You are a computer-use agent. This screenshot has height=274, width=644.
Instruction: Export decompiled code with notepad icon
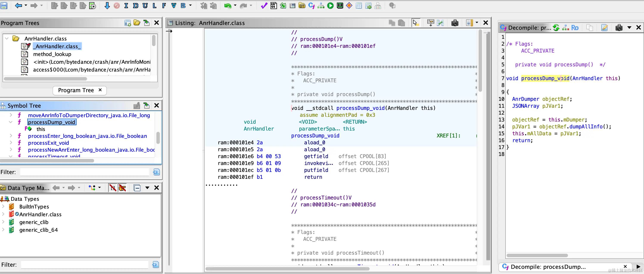pyautogui.click(x=605, y=28)
